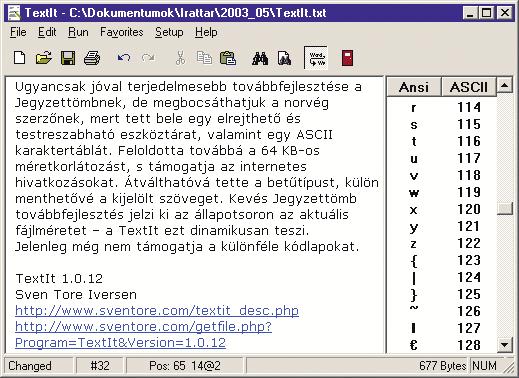Maximize the TextIt window
The height and width of the screenshot is (378, 519).
click(487, 13)
